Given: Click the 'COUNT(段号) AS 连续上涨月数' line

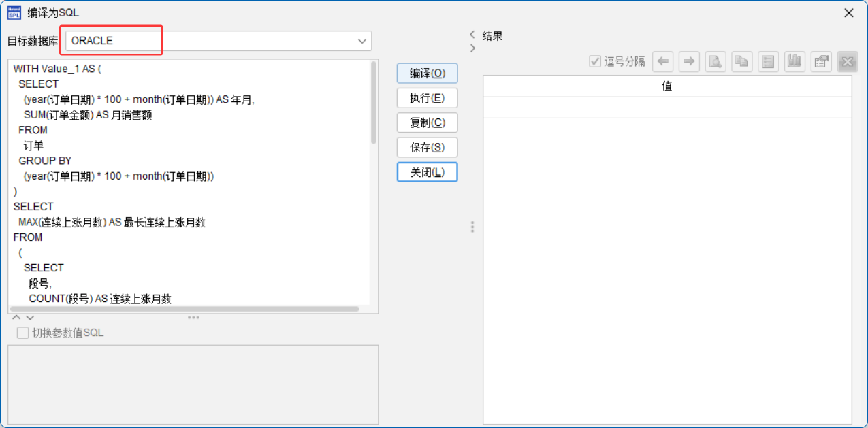Looking at the screenshot, I should (x=100, y=299).
